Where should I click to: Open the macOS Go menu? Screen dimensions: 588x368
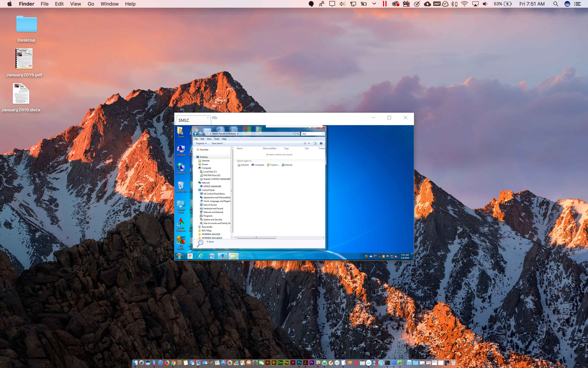[x=91, y=4]
